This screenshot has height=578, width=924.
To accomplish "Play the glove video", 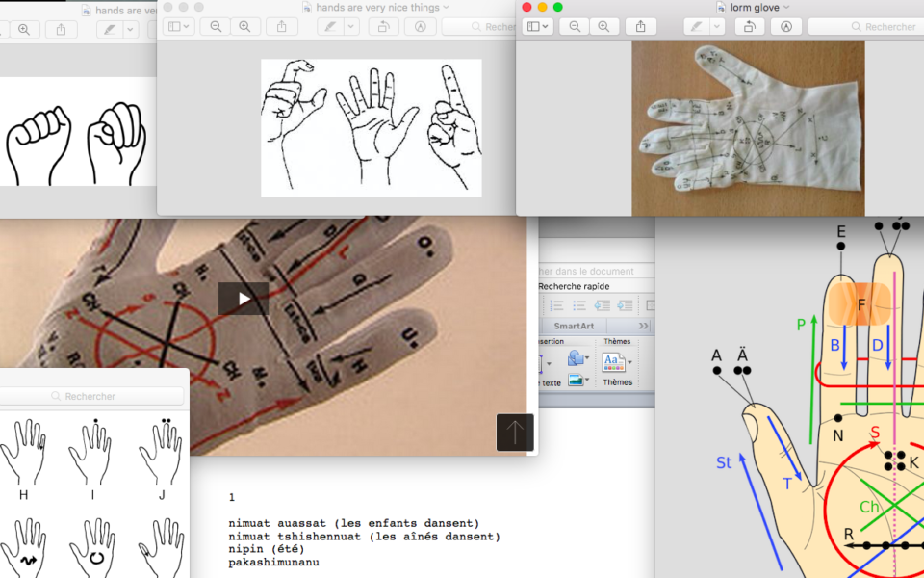I will coord(243,299).
